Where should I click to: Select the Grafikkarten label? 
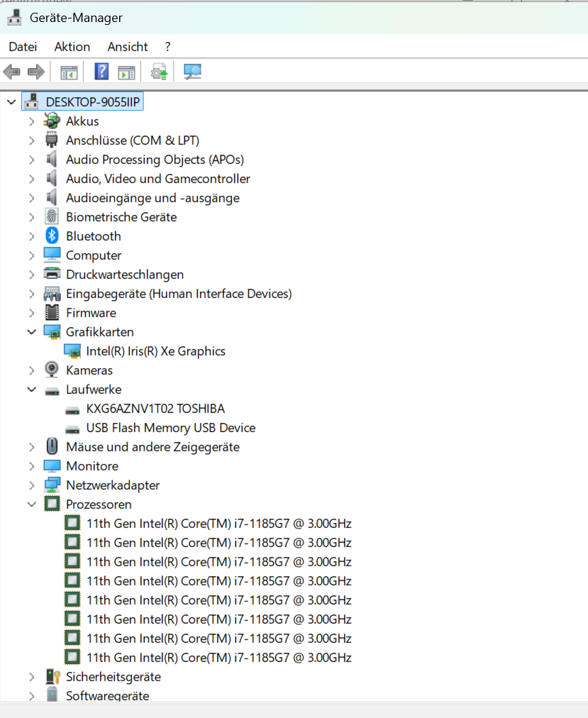100,332
